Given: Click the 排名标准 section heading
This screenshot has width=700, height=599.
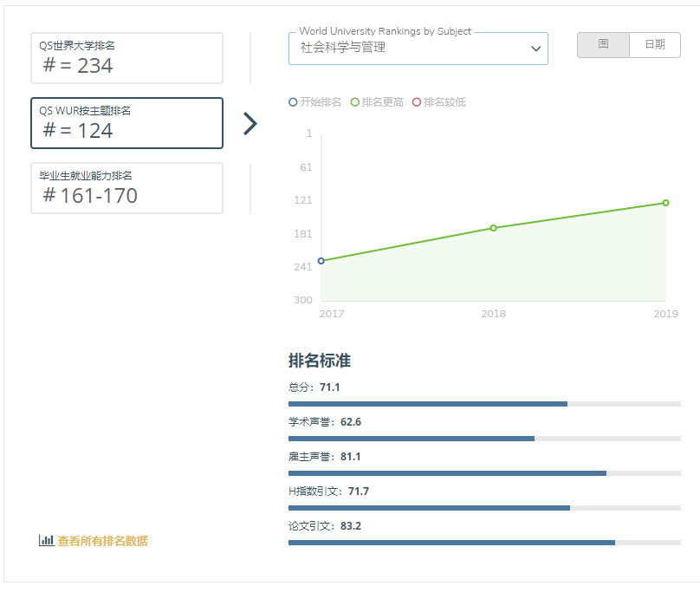Looking at the screenshot, I should click(320, 361).
